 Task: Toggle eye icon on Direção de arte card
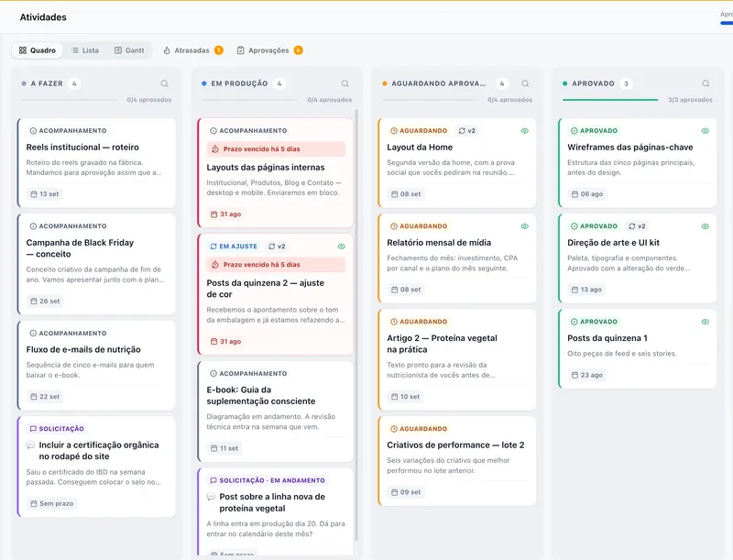point(705,226)
